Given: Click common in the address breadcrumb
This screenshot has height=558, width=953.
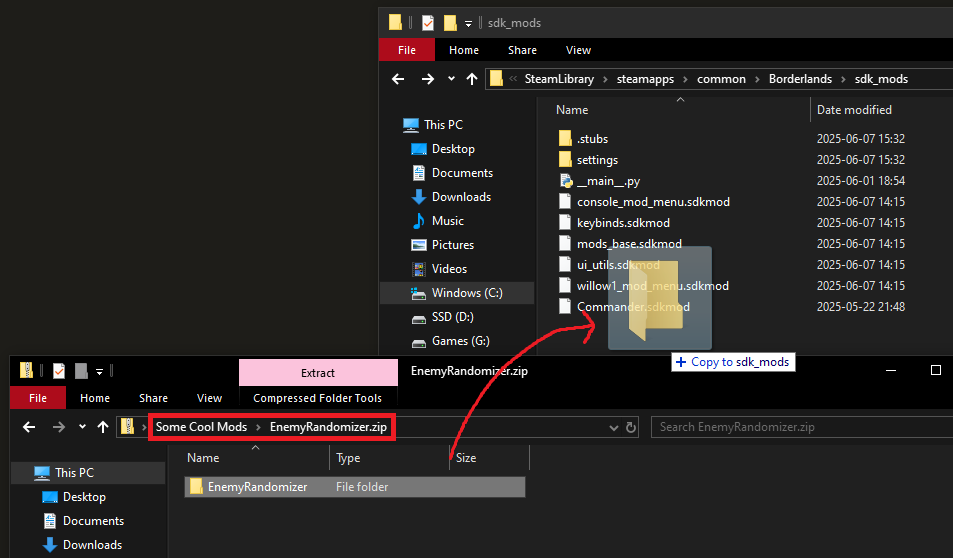Looking at the screenshot, I should click(x=721, y=79).
